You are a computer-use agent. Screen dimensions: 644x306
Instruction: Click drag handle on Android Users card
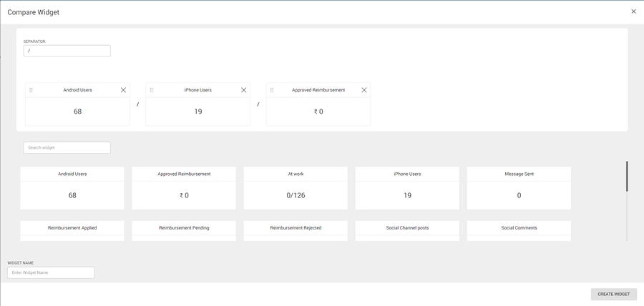(x=31, y=90)
